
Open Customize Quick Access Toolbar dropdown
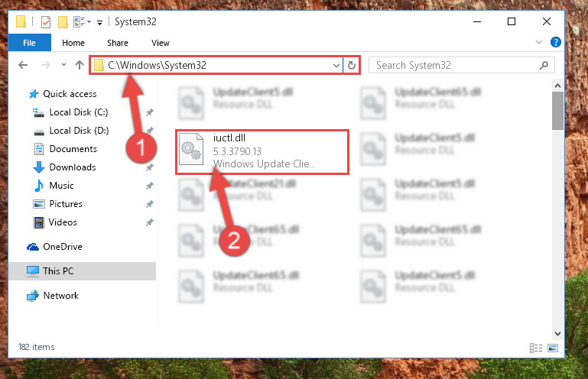pyautogui.click(x=99, y=23)
